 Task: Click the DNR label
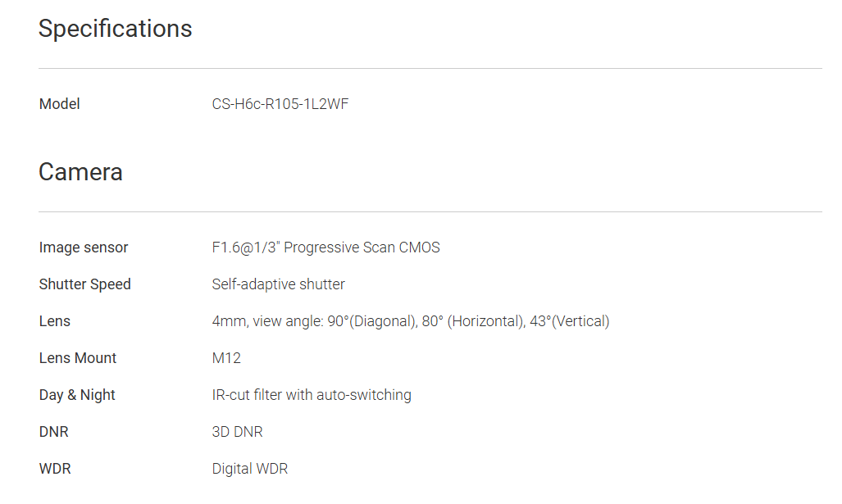[53, 432]
